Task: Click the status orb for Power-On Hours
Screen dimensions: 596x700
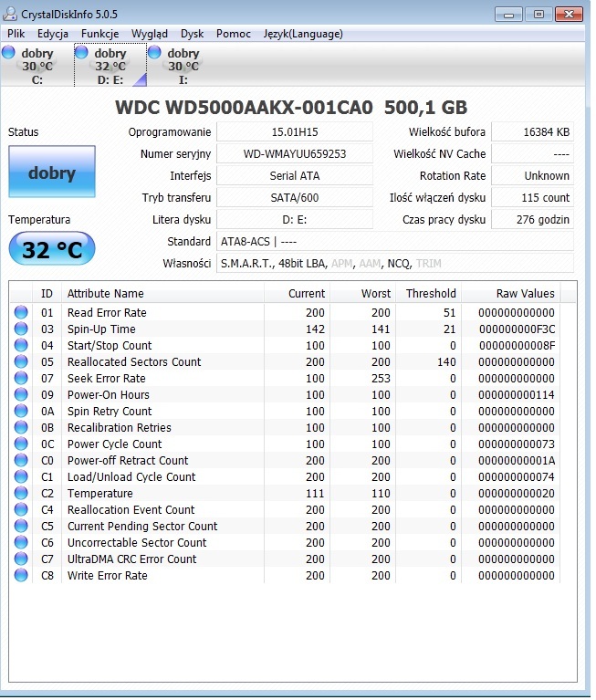Action: coord(21,394)
